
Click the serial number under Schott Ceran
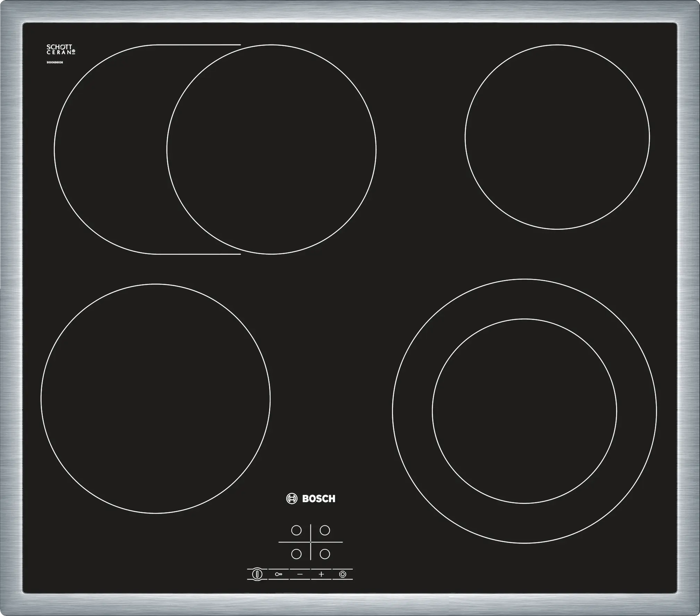point(54,62)
